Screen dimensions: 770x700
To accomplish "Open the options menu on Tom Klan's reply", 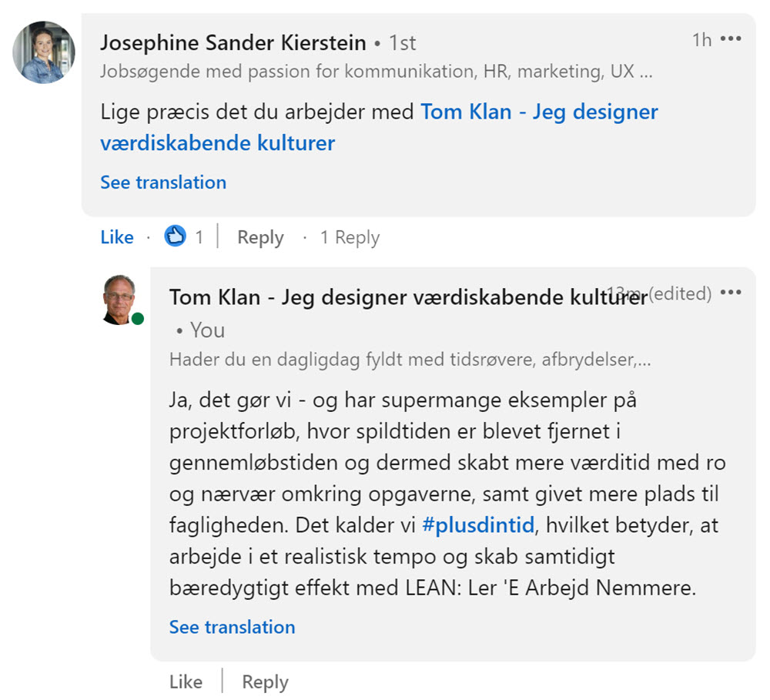I will pyautogui.click(x=731, y=293).
